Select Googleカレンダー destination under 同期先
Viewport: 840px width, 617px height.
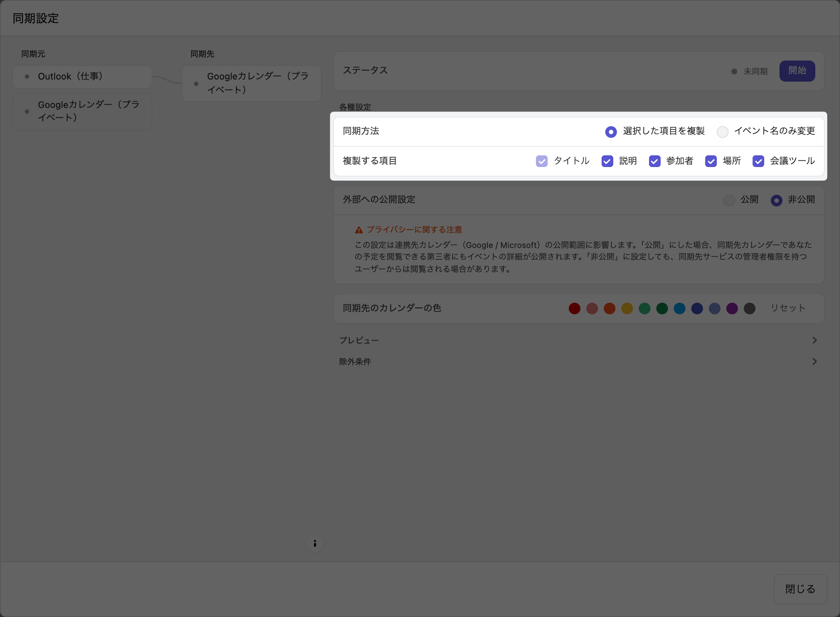point(251,83)
